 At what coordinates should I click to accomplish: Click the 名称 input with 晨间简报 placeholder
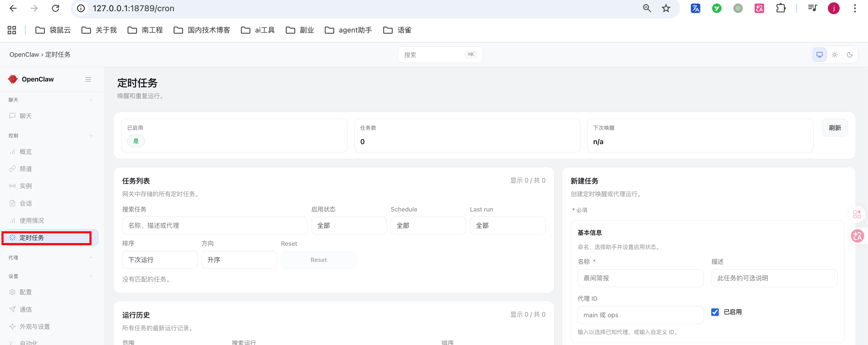(x=640, y=278)
